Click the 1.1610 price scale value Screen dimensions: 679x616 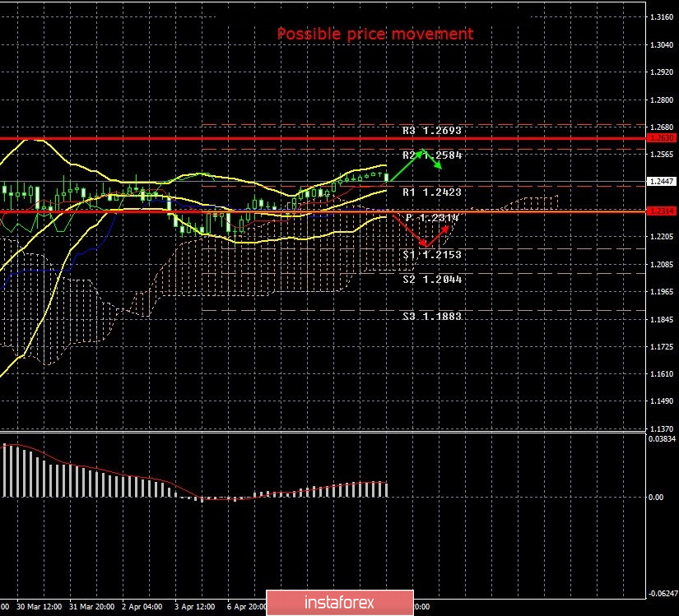(x=662, y=374)
